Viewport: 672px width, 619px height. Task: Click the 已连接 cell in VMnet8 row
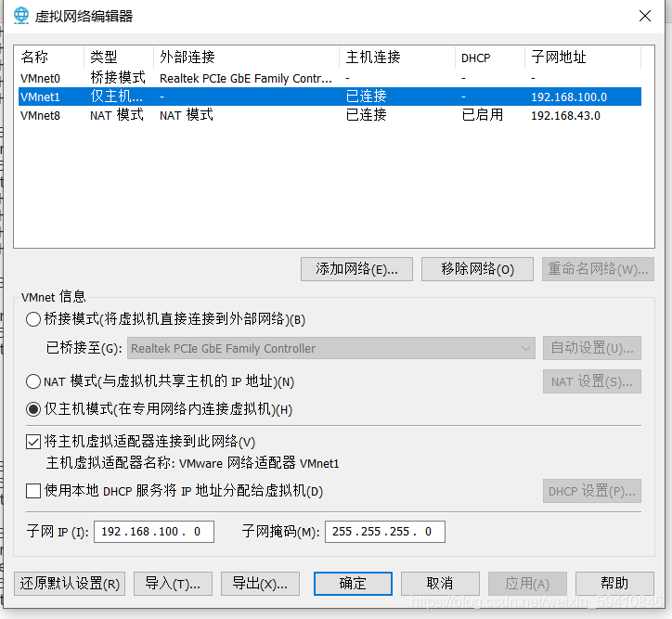(x=367, y=115)
